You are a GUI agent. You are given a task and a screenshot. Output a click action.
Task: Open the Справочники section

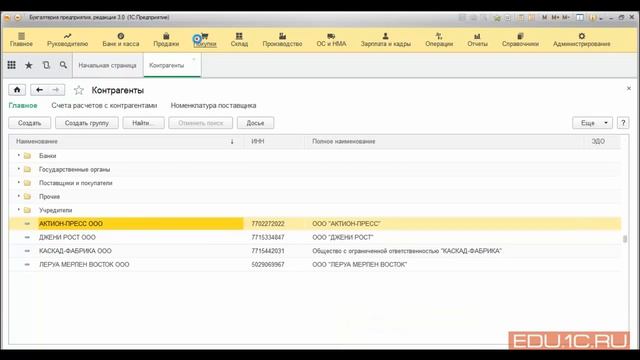pos(520,40)
